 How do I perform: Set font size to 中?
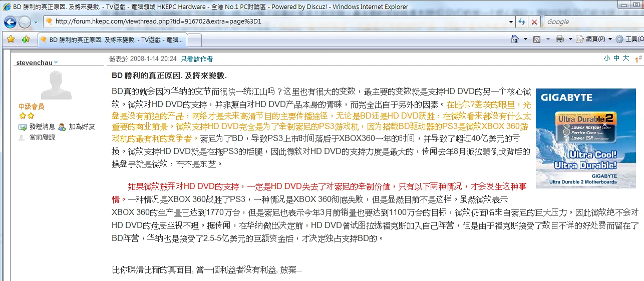[x=616, y=58]
